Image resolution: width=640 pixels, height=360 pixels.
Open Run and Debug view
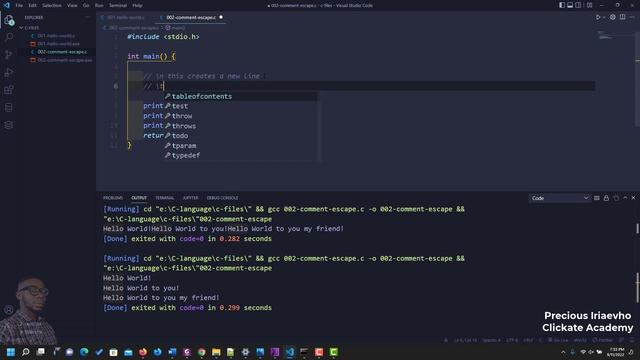tap(9, 72)
